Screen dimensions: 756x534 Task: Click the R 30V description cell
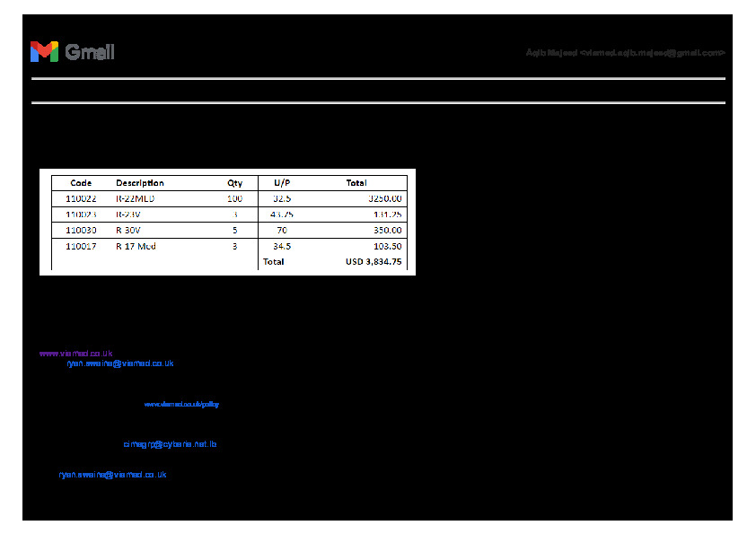click(x=128, y=231)
